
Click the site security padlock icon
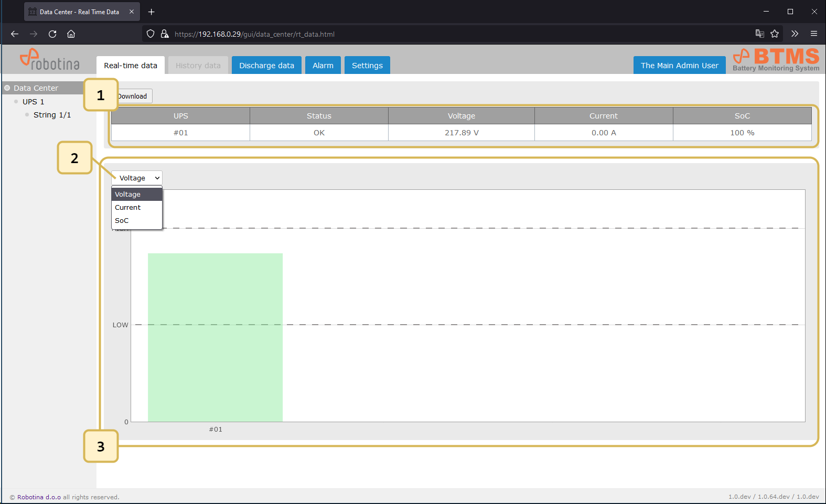[165, 34]
